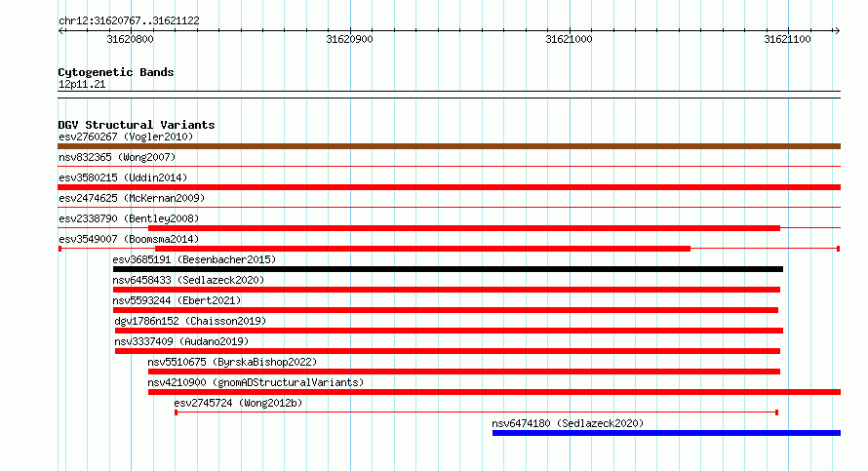Open the nsv5510675 (ByrskaBishop2022) label

point(232,362)
